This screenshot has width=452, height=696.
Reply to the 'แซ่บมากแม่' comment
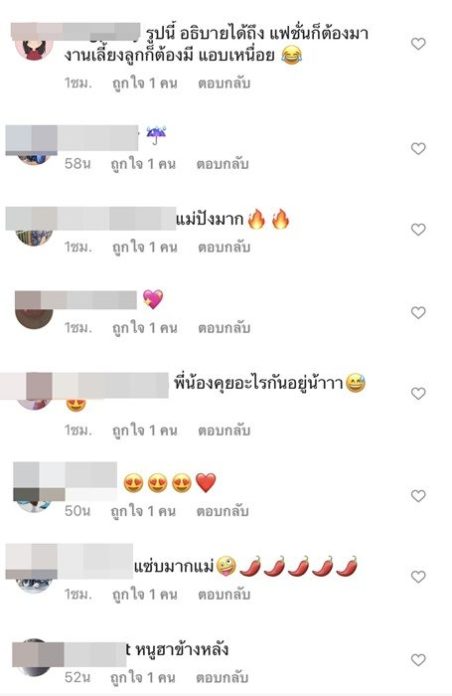click(x=224, y=594)
